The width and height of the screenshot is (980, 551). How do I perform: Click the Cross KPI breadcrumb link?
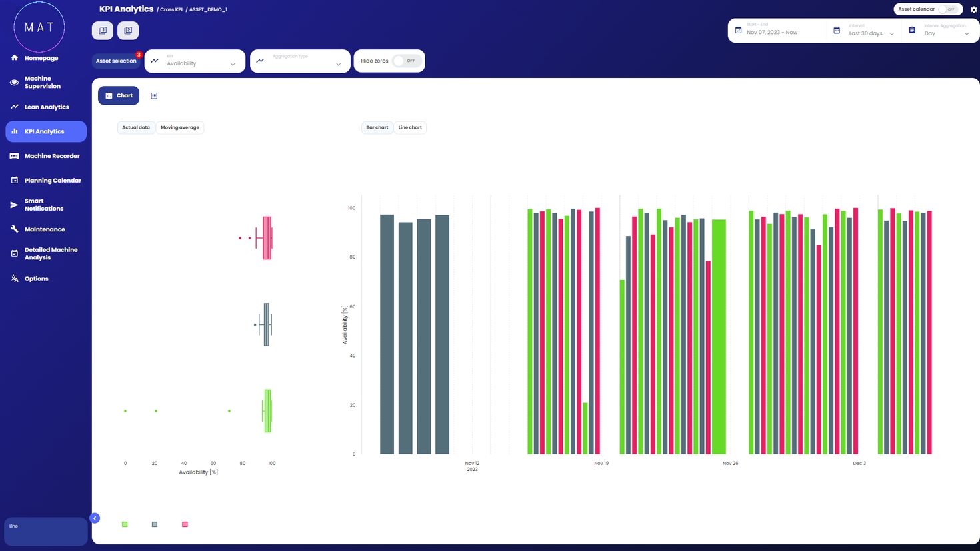171,10
